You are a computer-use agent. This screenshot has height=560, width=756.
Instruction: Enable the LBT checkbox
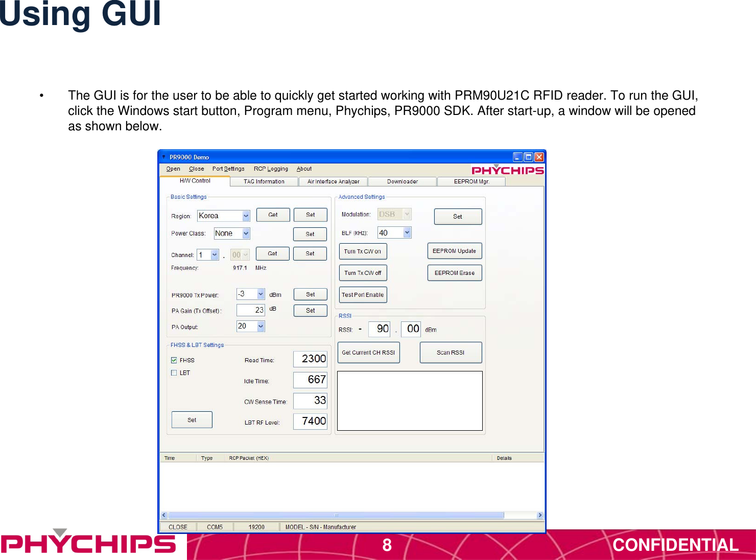pos(174,372)
